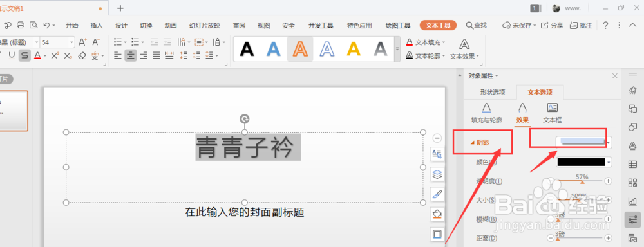Open the 开始 ribbon tab
This screenshot has height=247, width=644.
(x=72, y=26)
